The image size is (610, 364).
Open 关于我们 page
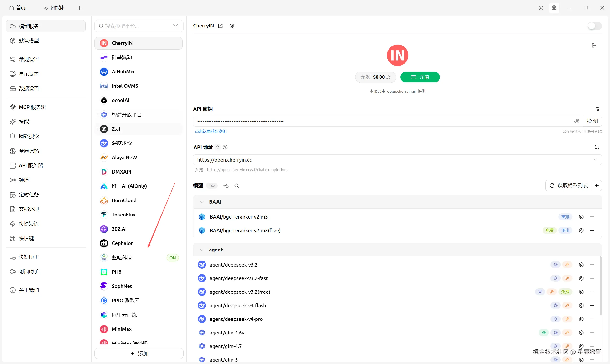46,290
